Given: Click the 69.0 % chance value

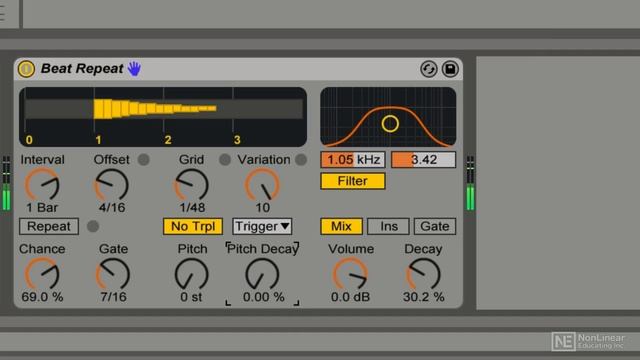Looking at the screenshot, I should (x=42, y=297).
